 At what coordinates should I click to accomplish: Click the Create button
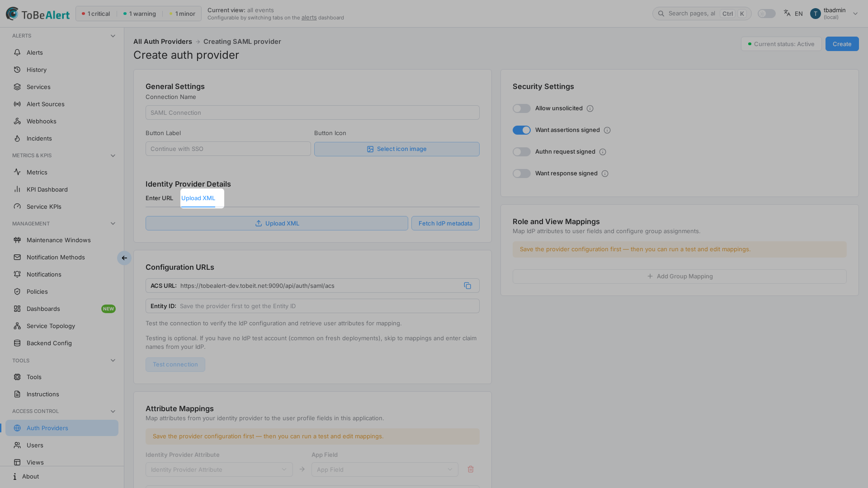842,44
